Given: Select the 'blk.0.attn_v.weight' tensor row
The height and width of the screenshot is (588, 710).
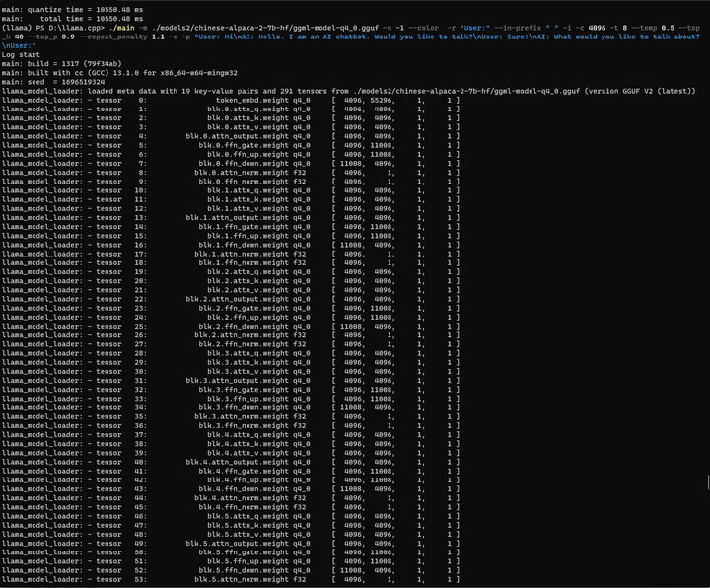Looking at the screenshot, I should click(x=231, y=127).
